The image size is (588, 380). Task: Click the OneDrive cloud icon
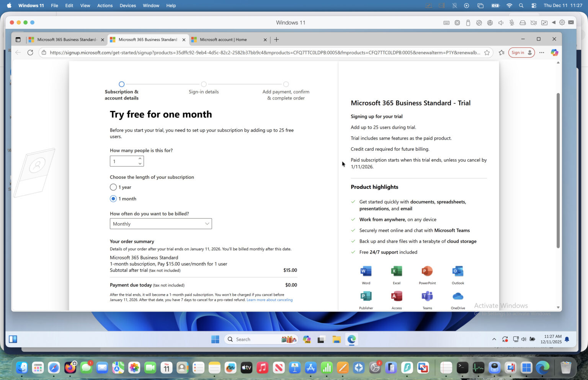click(x=457, y=296)
